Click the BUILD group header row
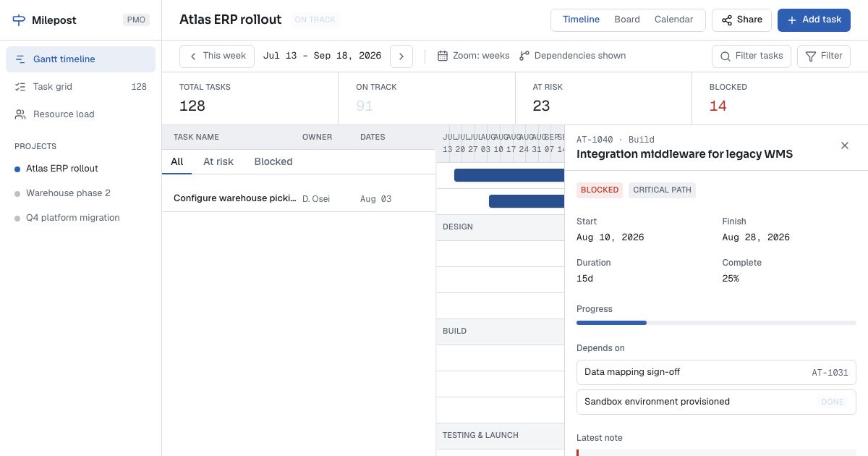868x456 pixels. [501, 332]
